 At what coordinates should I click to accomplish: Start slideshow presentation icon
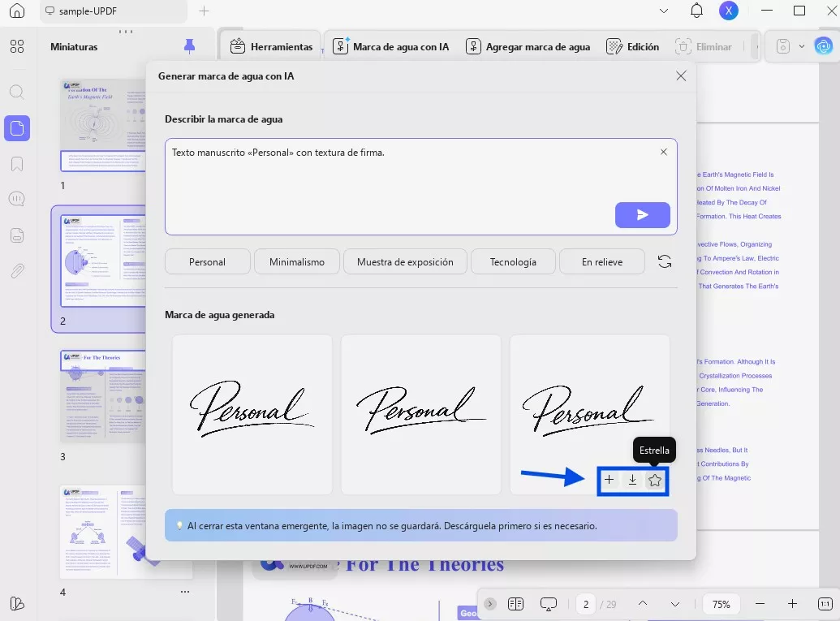pyautogui.click(x=549, y=605)
